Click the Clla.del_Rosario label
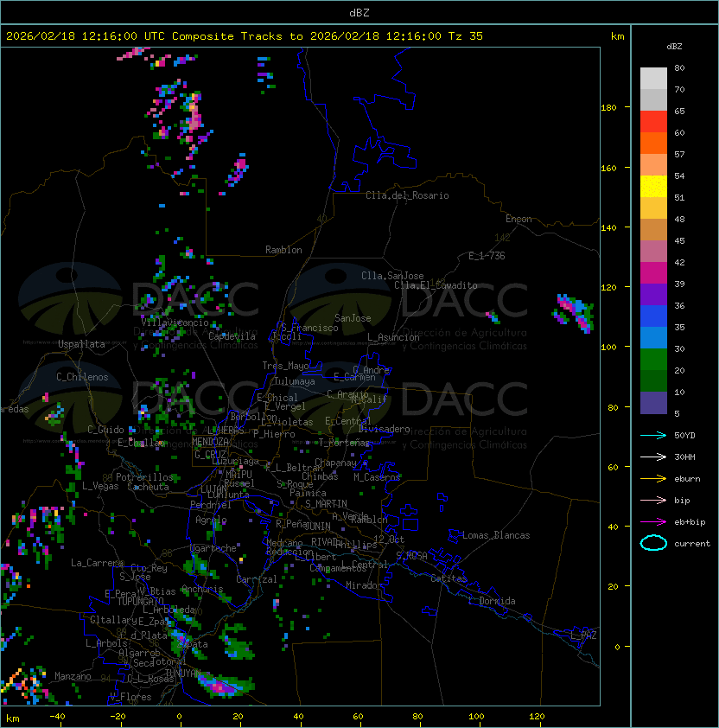The height and width of the screenshot is (728, 719). point(407,195)
